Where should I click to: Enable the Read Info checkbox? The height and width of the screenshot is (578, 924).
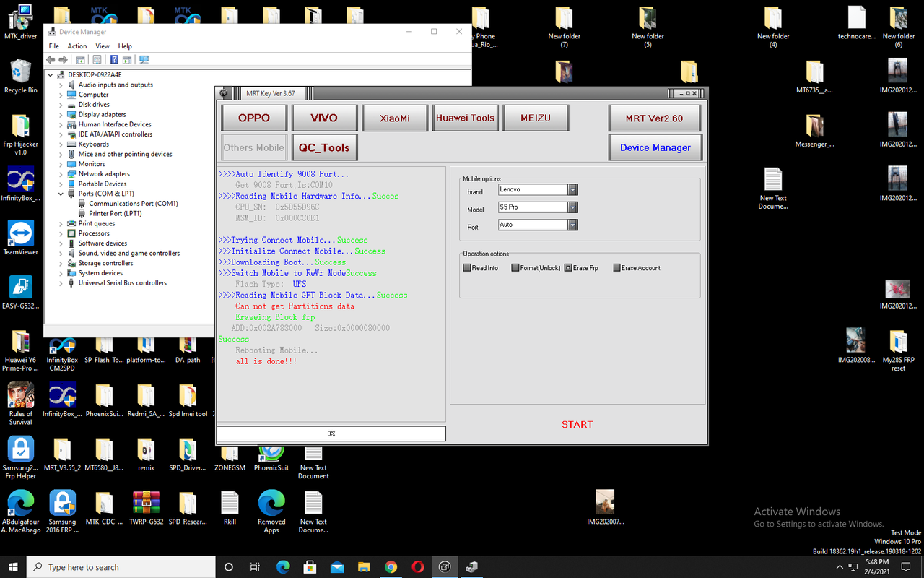point(468,267)
